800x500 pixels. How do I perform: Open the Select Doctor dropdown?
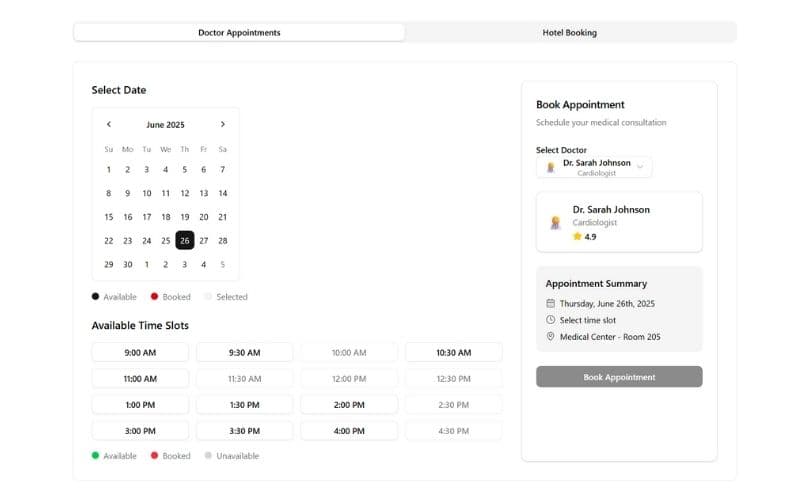click(x=594, y=167)
